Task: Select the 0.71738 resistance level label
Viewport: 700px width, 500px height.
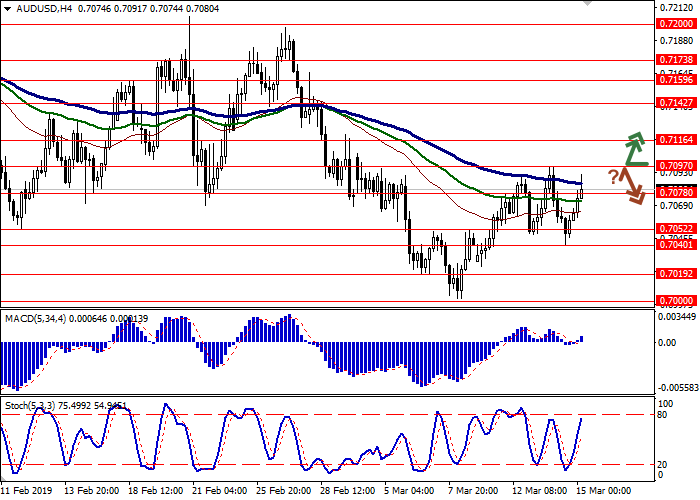Action: pos(676,59)
